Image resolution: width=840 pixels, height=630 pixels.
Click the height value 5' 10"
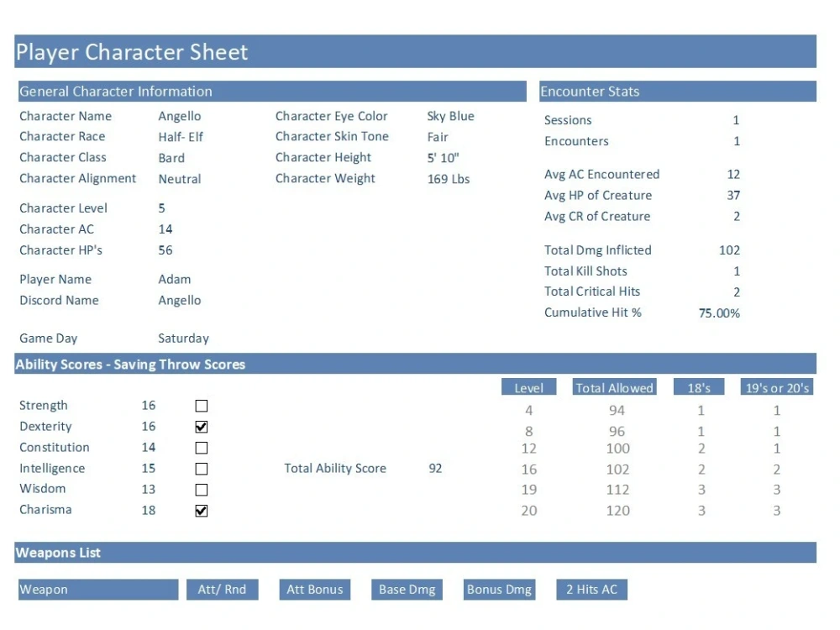click(x=443, y=158)
